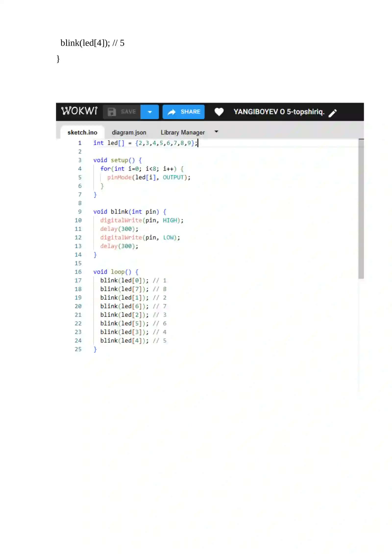Click the floppy disk SAVE button
This screenshot has width=392, height=554.
[x=122, y=112]
